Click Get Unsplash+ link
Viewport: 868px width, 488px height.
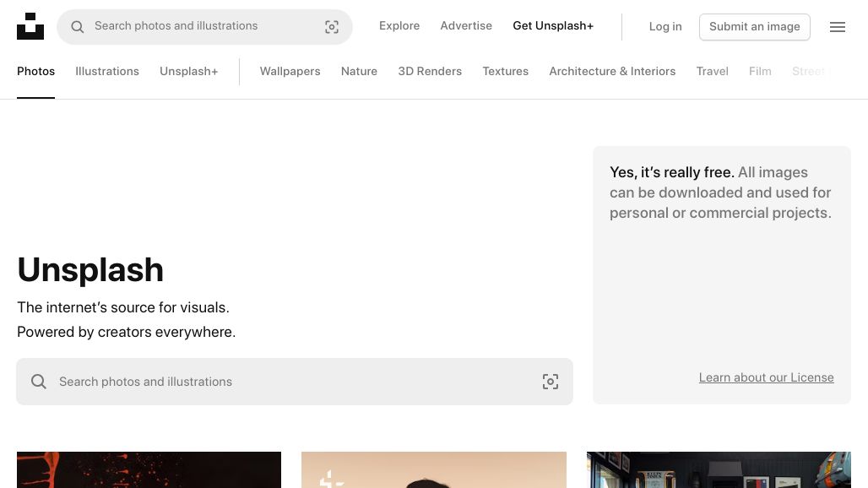[x=553, y=26]
